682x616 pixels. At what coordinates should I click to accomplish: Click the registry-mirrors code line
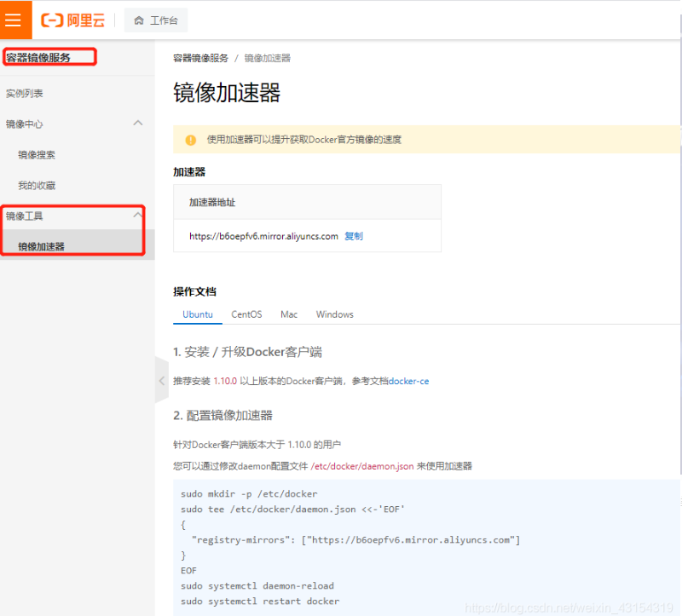pos(355,540)
